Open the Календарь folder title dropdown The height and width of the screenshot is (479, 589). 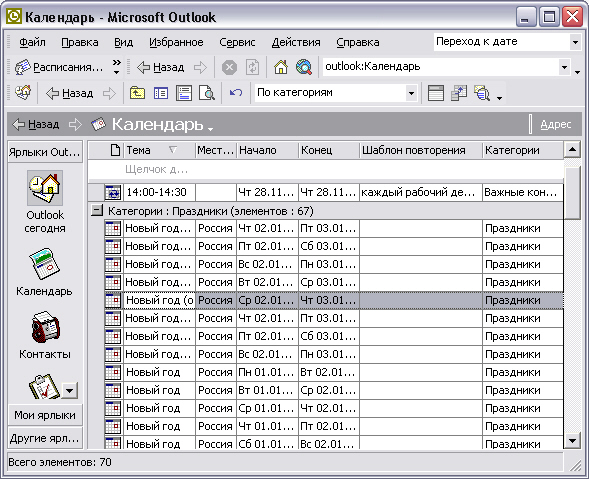tap(163, 124)
